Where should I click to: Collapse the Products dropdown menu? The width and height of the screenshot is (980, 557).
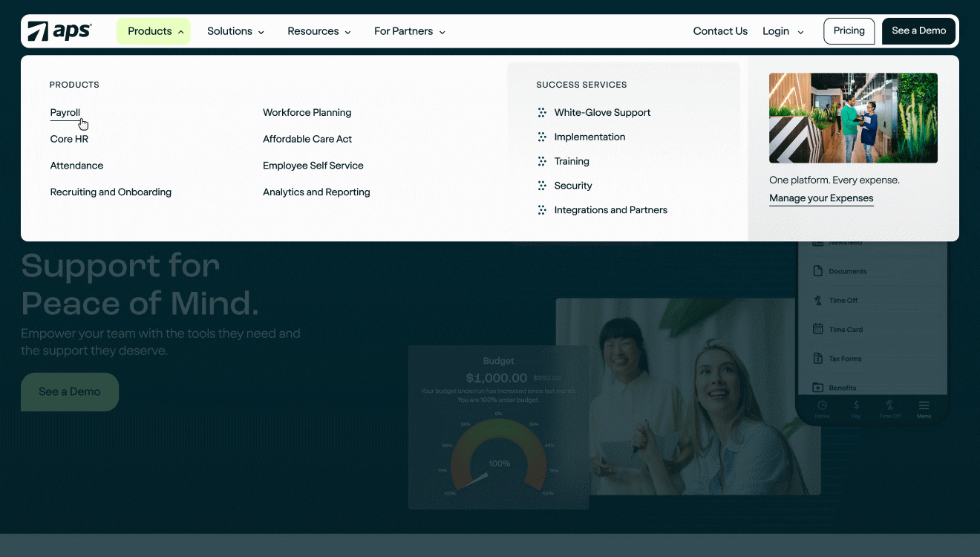coord(154,31)
